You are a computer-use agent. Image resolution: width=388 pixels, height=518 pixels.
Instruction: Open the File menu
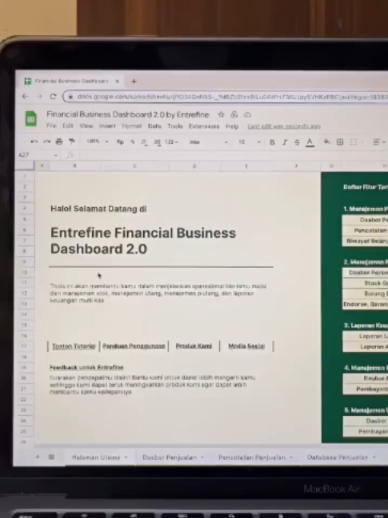51,126
